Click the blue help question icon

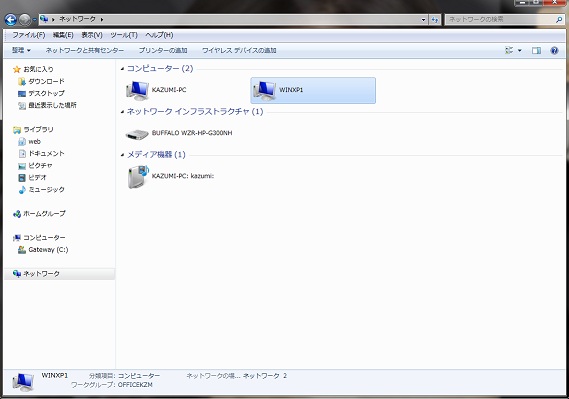(554, 50)
